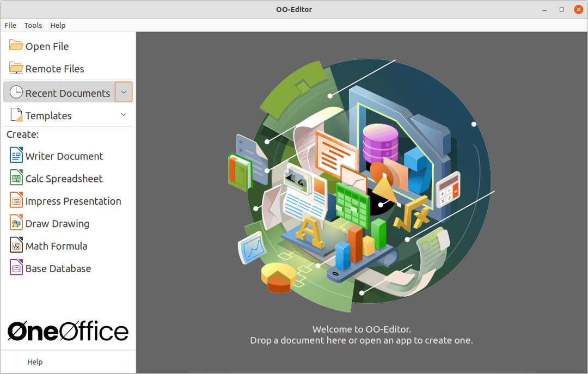The image size is (588, 374).
Task: Open the Help menu bar item
Action: point(58,25)
